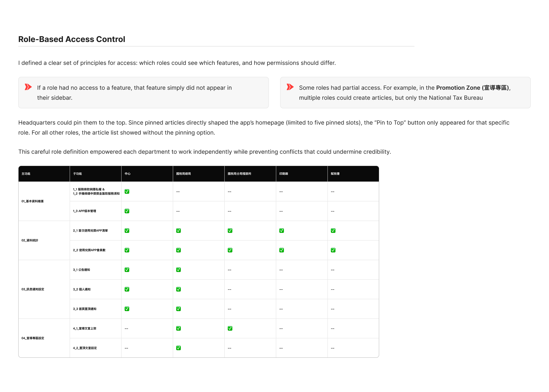Viewport: 549px width, 392px height.
Task: Click the Role-Based Access Control heading
Action: click(x=72, y=39)
